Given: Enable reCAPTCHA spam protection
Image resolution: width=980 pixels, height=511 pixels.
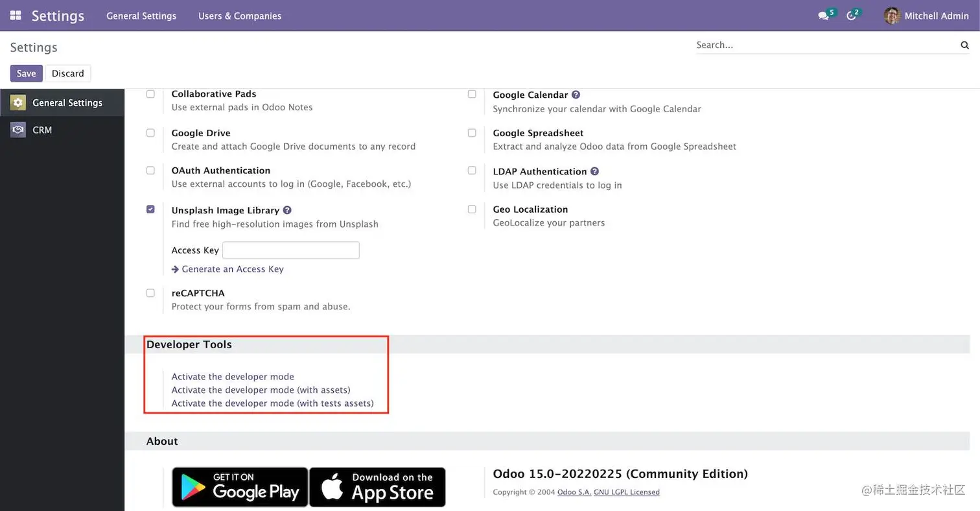Looking at the screenshot, I should [150, 292].
